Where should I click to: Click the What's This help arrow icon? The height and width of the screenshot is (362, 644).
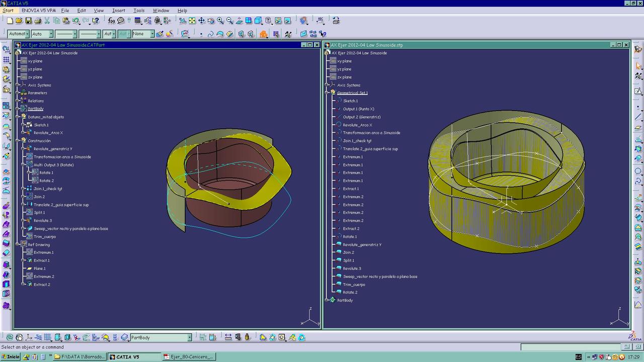[95, 21]
